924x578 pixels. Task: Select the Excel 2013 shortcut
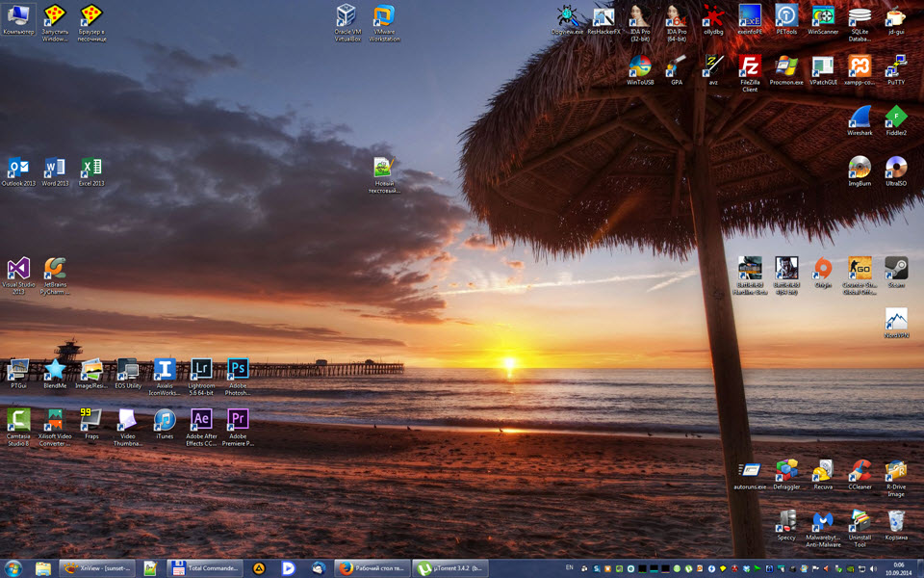coord(91,171)
